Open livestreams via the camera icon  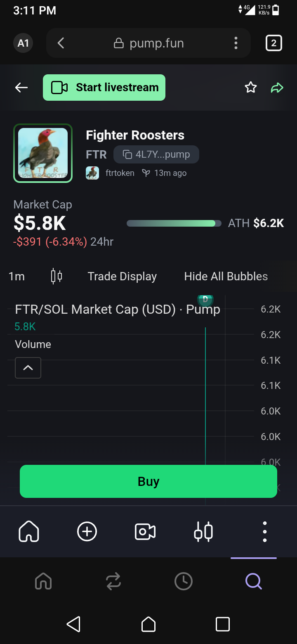click(x=145, y=531)
